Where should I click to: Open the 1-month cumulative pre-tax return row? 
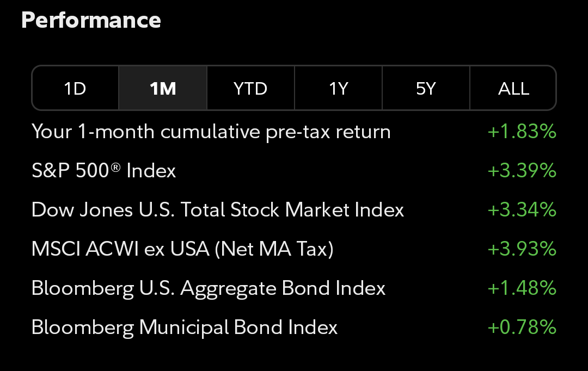coord(294,132)
